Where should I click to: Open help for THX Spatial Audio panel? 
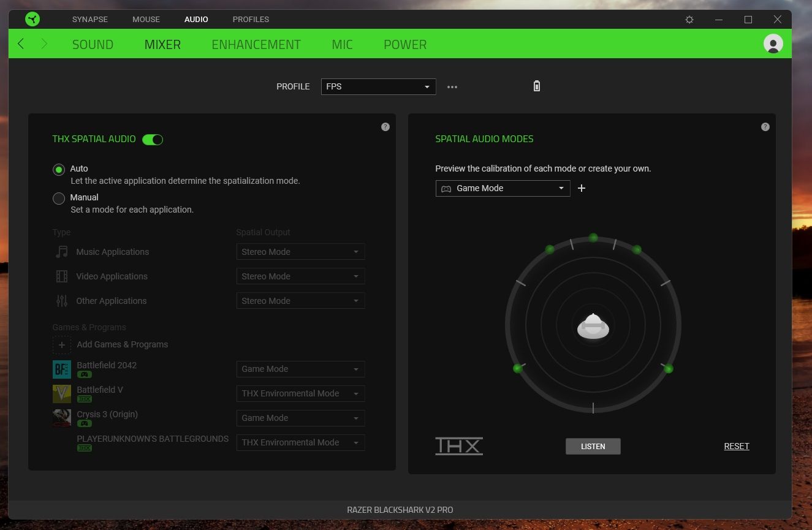tap(385, 127)
